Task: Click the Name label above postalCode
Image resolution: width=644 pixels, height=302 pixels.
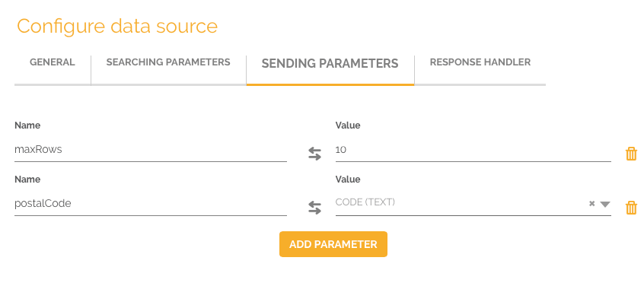Action: point(27,180)
